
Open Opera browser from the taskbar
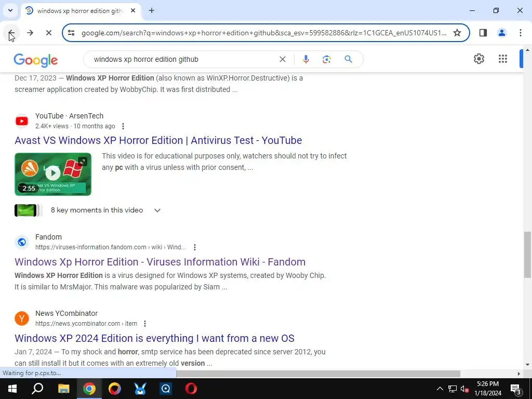tap(191, 389)
